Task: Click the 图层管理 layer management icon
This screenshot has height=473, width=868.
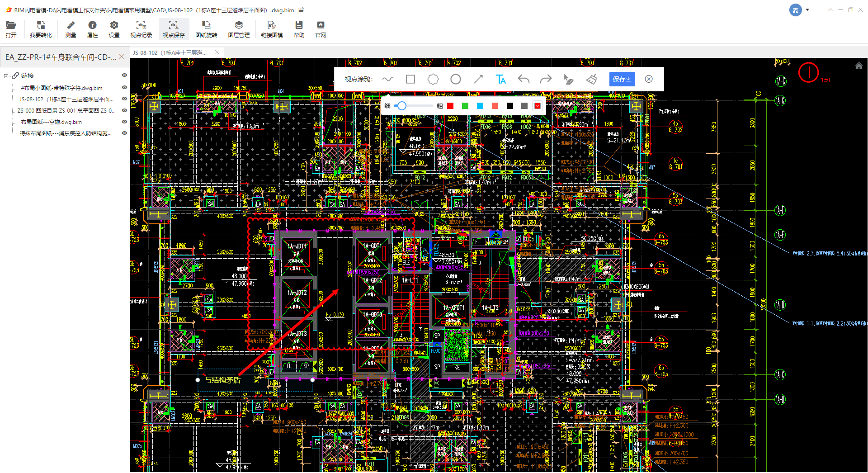Action: tap(239, 29)
